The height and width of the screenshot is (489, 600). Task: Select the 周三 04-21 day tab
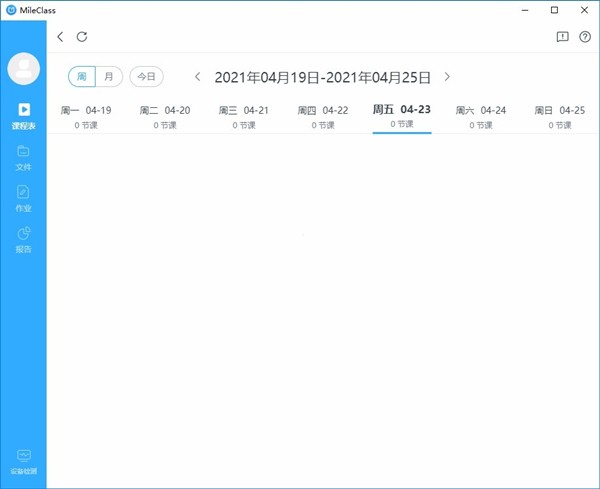(x=244, y=117)
